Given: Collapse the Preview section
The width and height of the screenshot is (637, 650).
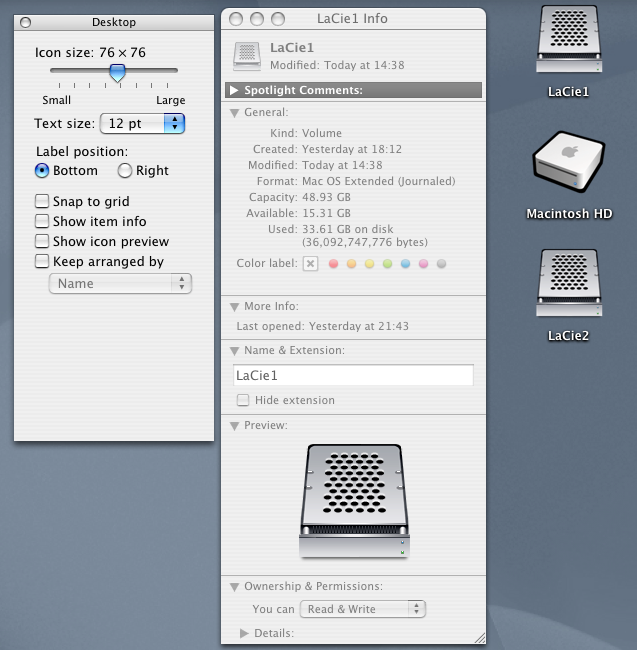Looking at the screenshot, I should pyautogui.click(x=234, y=426).
